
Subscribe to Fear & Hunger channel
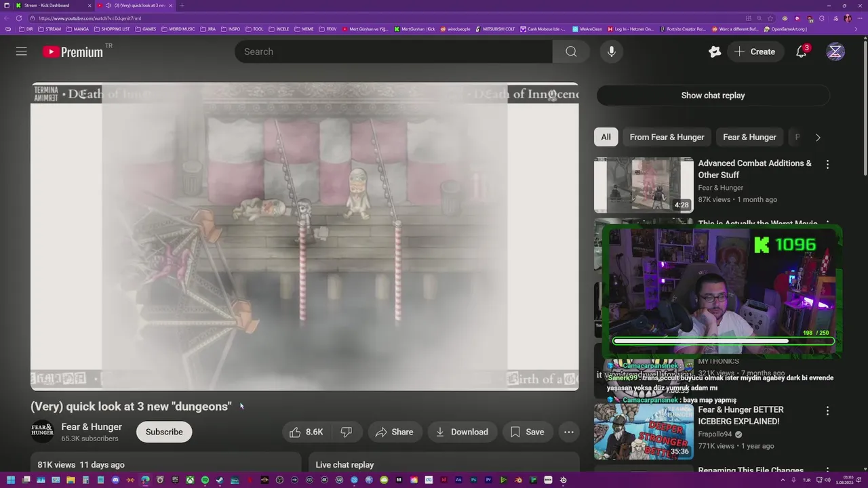coord(164,432)
